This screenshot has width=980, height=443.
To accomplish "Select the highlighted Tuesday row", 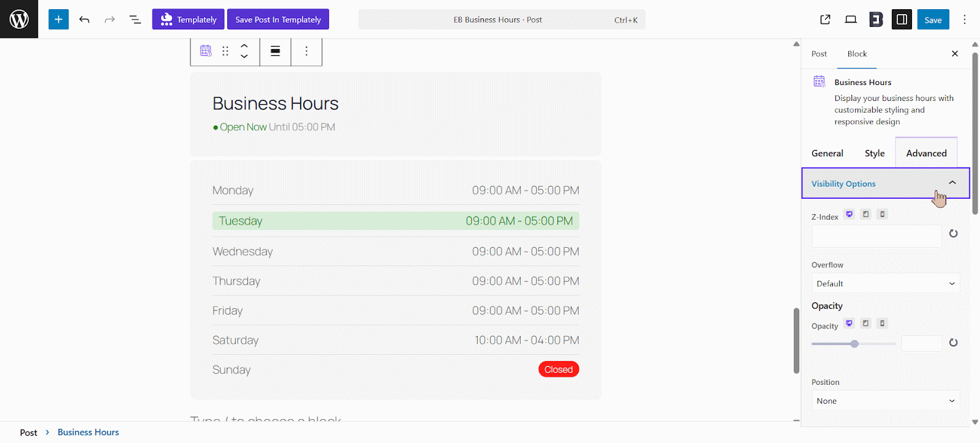I will [x=396, y=221].
